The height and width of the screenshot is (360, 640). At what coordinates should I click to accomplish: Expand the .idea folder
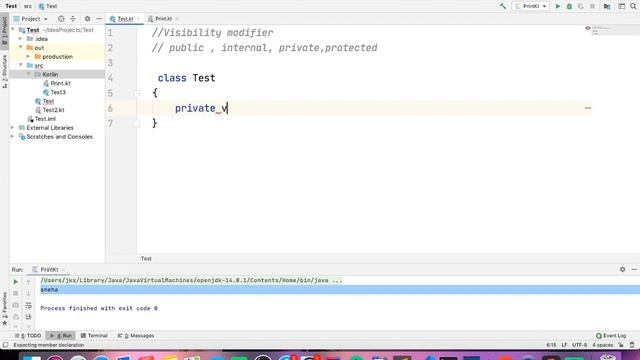coord(20,39)
